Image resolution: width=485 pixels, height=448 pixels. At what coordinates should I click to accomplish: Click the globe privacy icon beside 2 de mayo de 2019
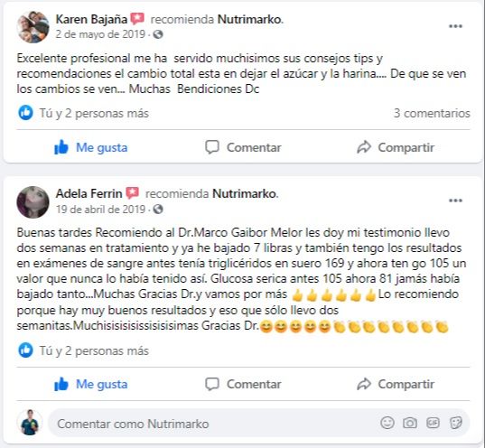pos(158,34)
